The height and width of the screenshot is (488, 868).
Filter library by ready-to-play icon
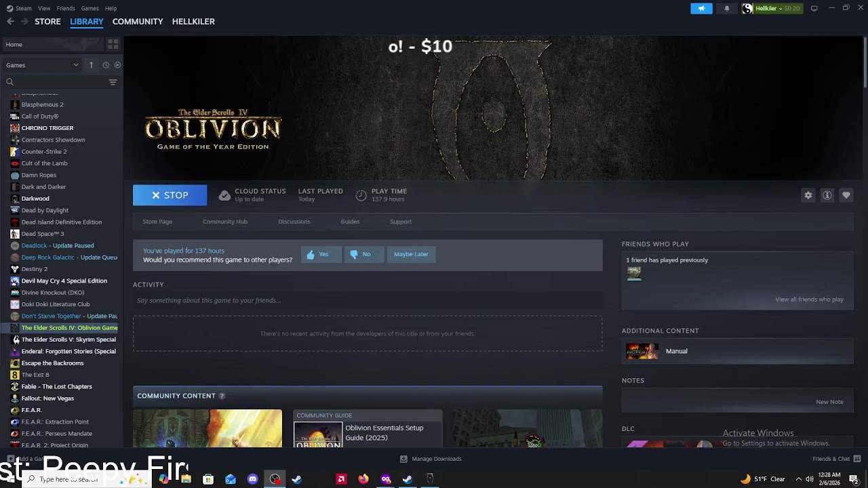[117, 65]
